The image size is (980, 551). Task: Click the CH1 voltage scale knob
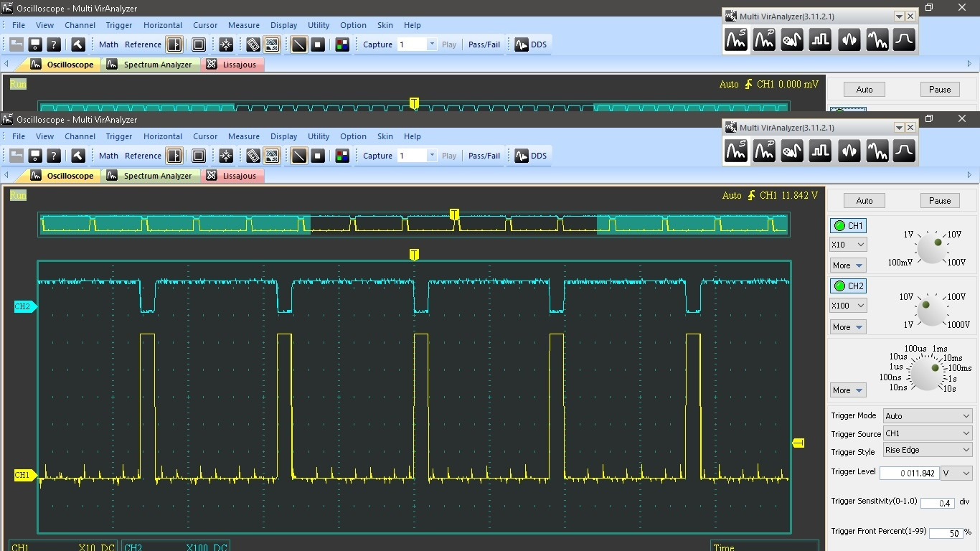click(931, 248)
